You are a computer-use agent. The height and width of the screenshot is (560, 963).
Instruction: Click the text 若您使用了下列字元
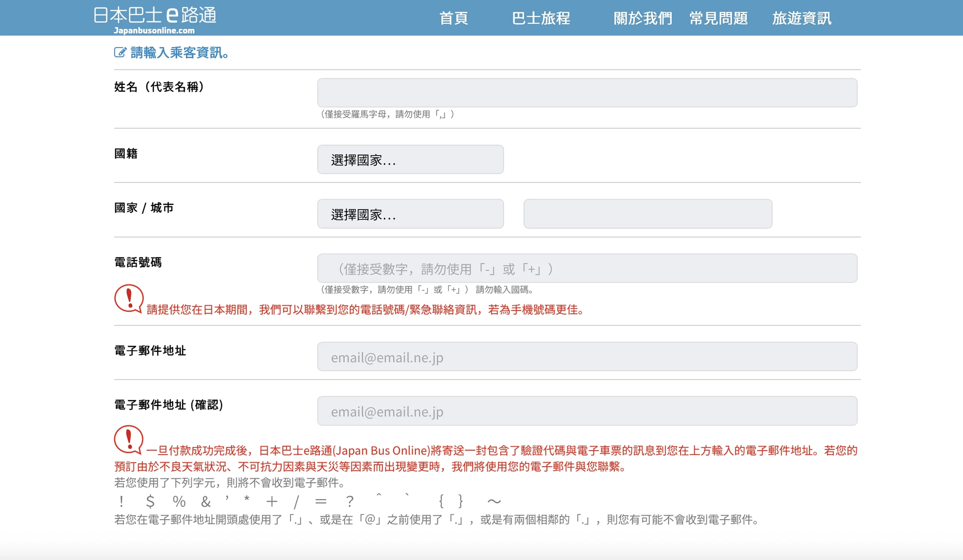(x=230, y=482)
